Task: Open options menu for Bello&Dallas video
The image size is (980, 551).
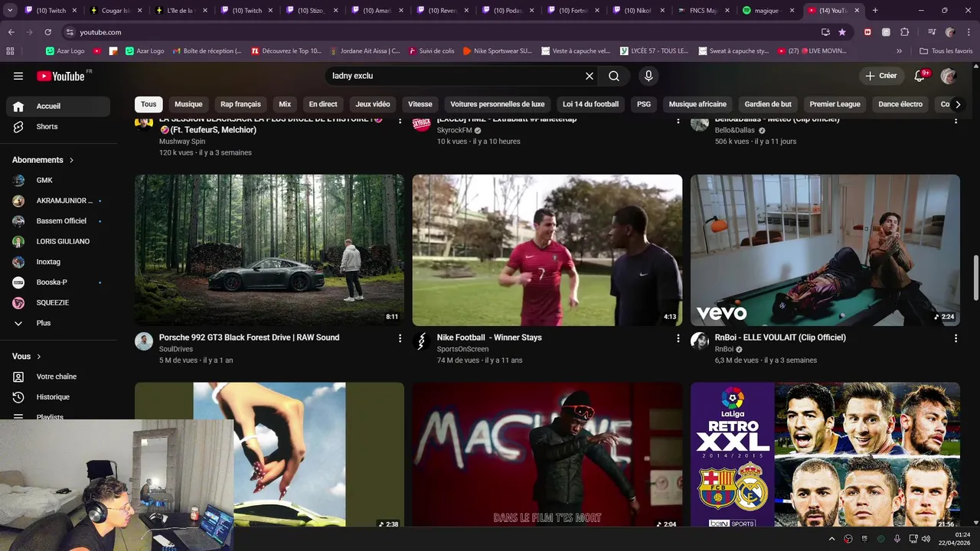Action: coord(955,121)
